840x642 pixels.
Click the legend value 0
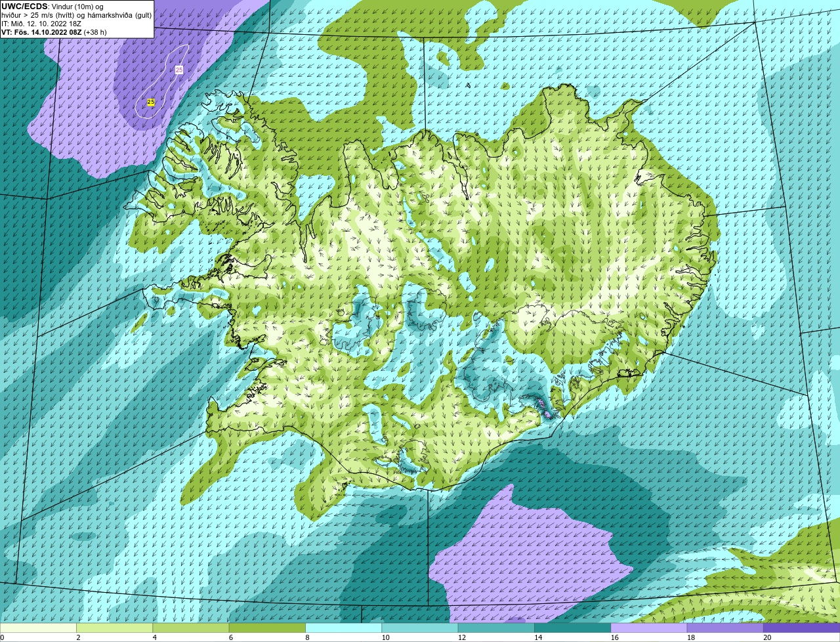2,637
